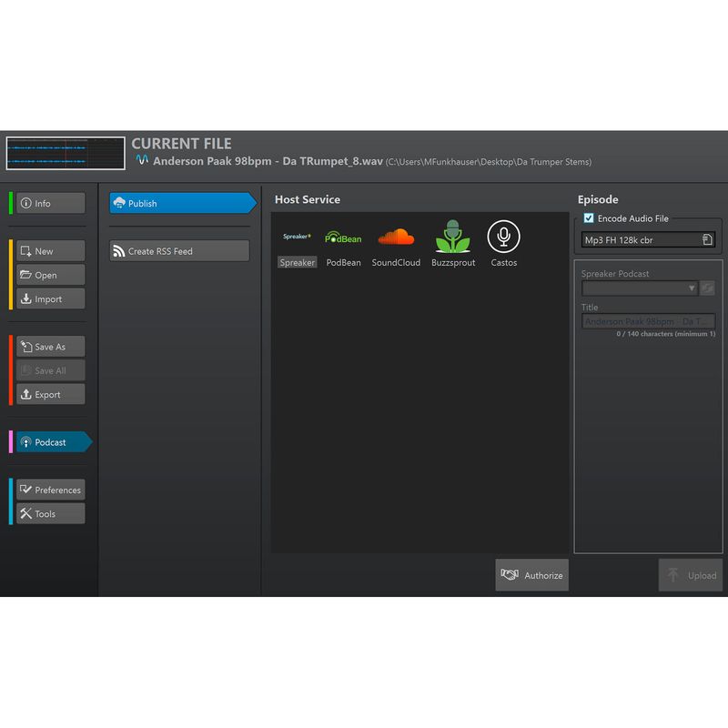Click the cloud icon on Publish

point(119,203)
